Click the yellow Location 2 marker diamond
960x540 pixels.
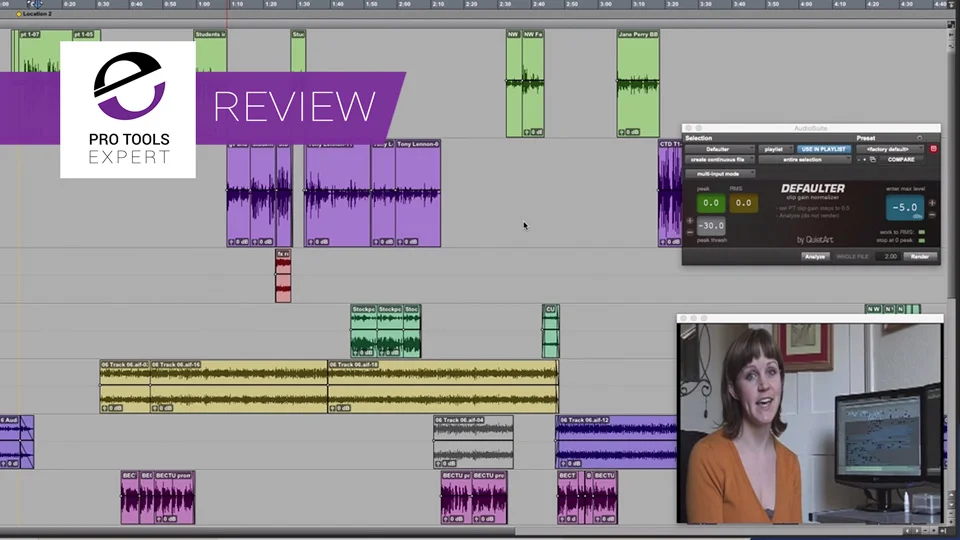point(19,14)
